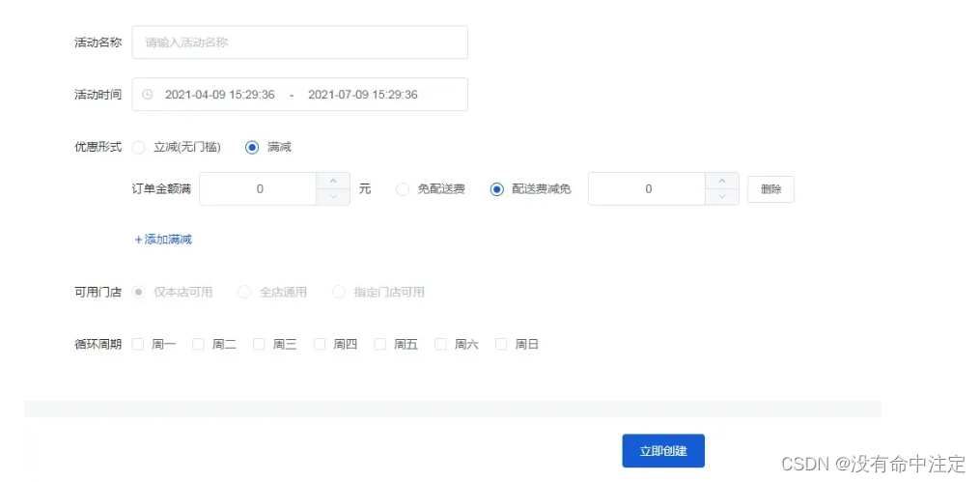Screen dimensions: 980x482
Task: Check the 周二 checkbox
Action: [198, 344]
